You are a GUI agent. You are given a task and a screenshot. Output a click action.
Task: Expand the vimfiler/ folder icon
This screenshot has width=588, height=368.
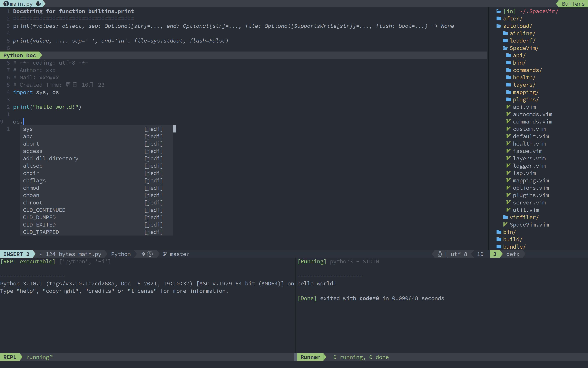[x=505, y=217]
